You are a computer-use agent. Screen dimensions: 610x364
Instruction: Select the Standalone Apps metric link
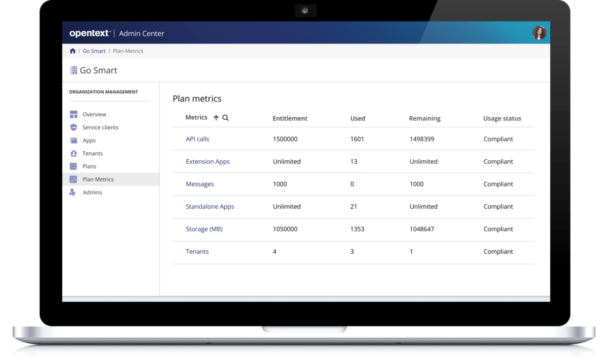pyautogui.click(x=210, y=206)
